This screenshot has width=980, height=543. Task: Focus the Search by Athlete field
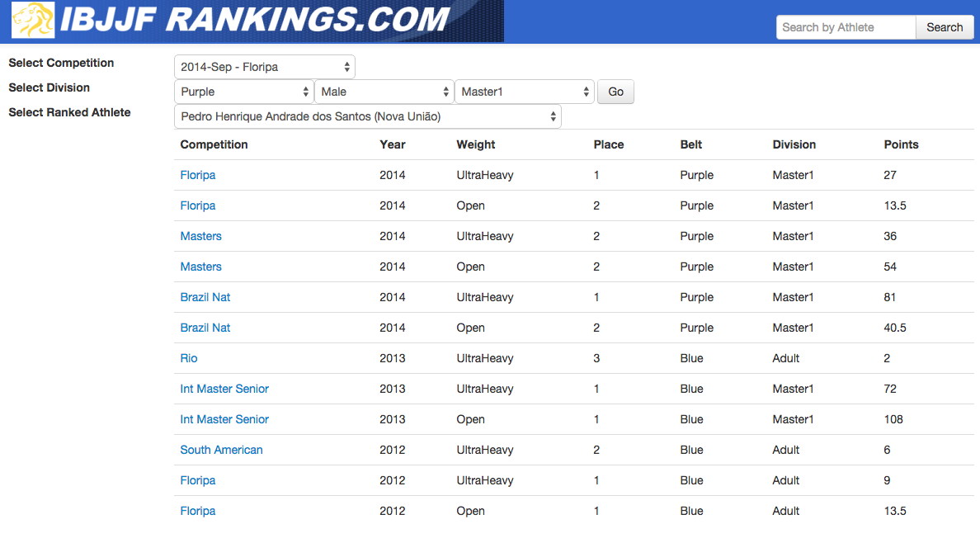pyautogui.click(x=846, y=27)
